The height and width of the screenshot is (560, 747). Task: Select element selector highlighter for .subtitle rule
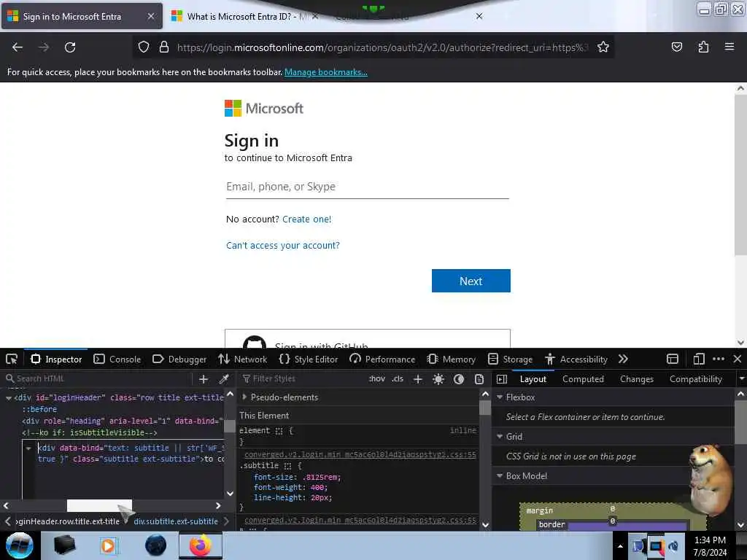point(287,466)
